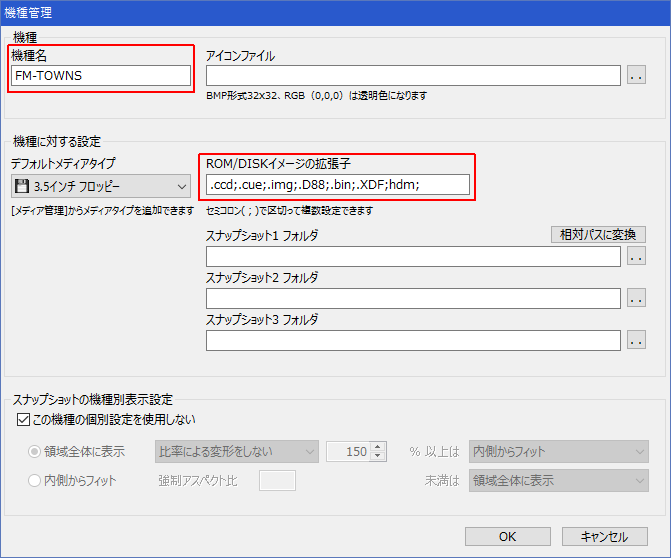The width and height of the screenshot is (671, 558).
Task: Click the アイコンファイル path input field
Action: 413,76
